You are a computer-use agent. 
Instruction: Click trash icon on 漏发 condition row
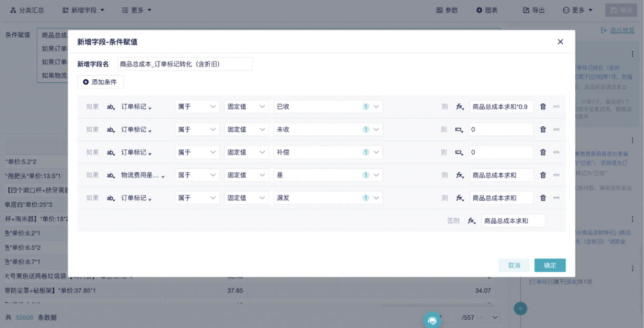click(543, 198)
